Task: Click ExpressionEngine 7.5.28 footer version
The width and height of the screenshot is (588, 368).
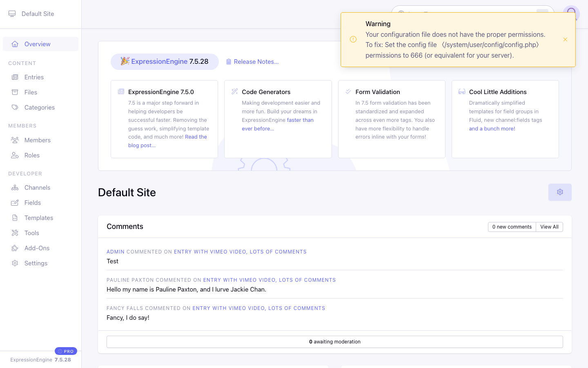Action: (40, 360)
